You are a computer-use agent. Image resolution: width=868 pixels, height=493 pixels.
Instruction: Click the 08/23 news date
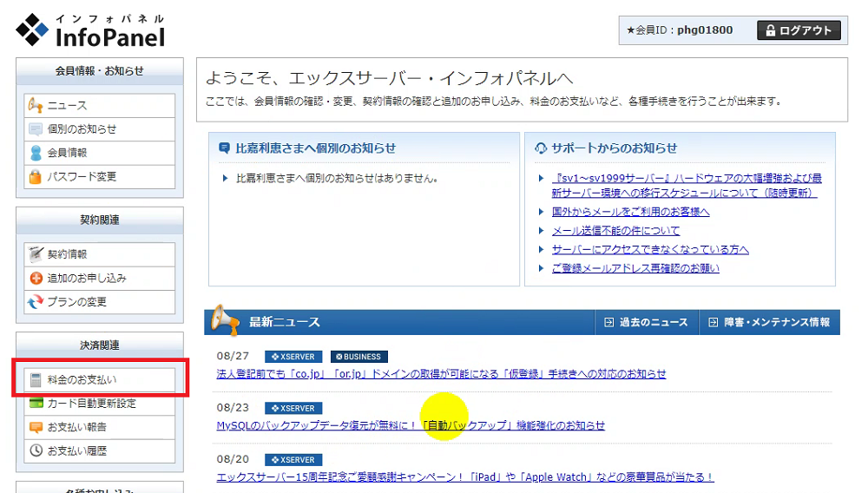pyautogui.click(x=233, y=408)
